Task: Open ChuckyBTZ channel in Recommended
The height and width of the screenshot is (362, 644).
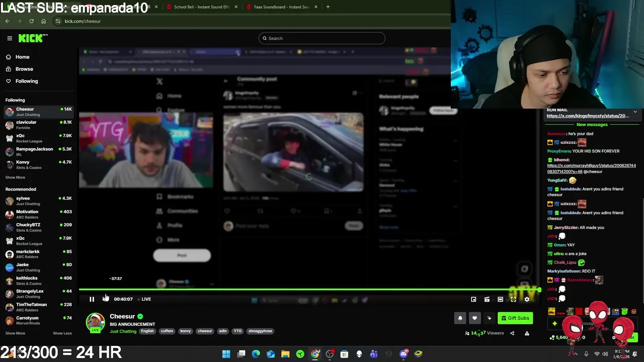Action: pyautogui.click(x=39, y=227)
